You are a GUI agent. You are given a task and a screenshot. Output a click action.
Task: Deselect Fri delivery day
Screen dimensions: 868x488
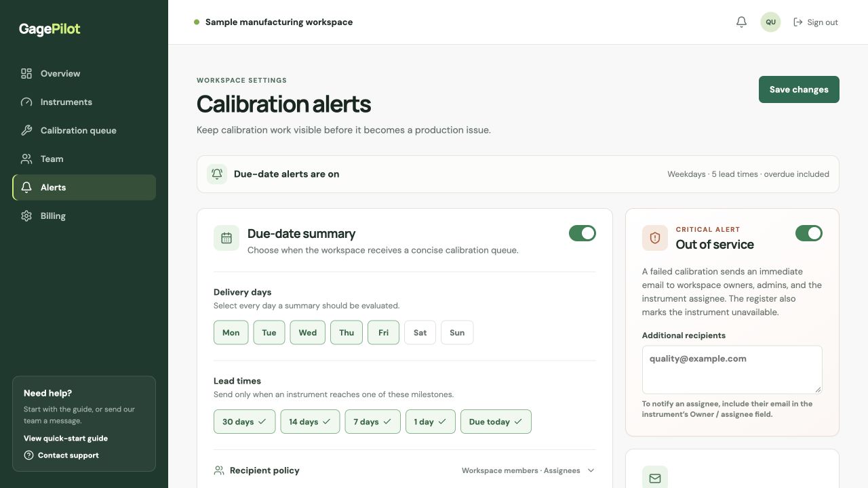[384, 333]
